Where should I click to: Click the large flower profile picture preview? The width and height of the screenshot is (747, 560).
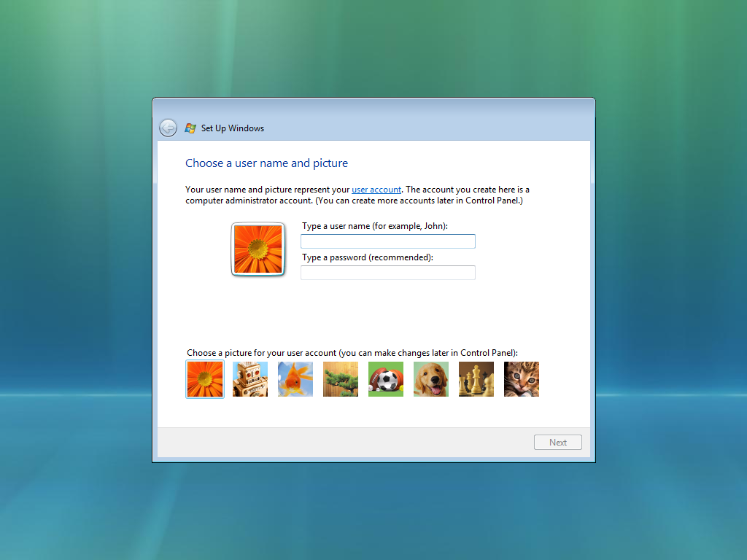[258, 249]
